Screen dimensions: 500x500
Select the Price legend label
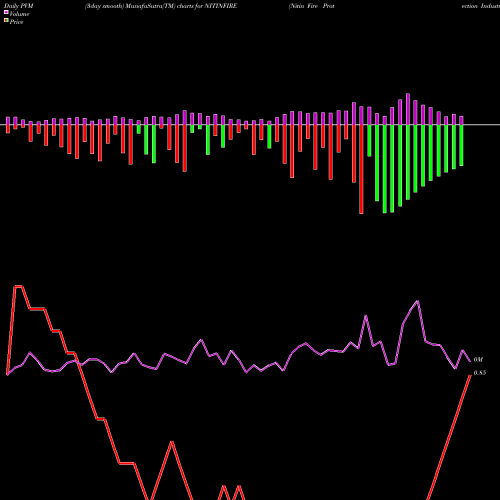click(16, 22)
